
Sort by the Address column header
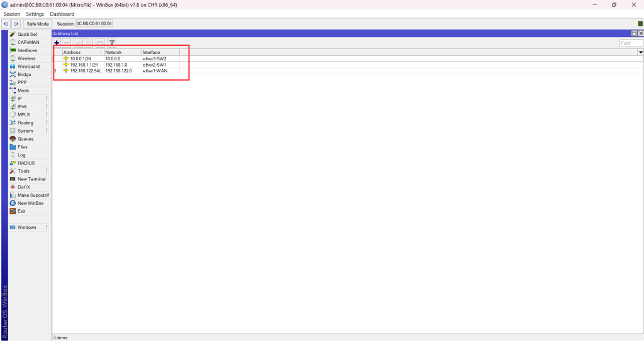[x=82, y=52]
